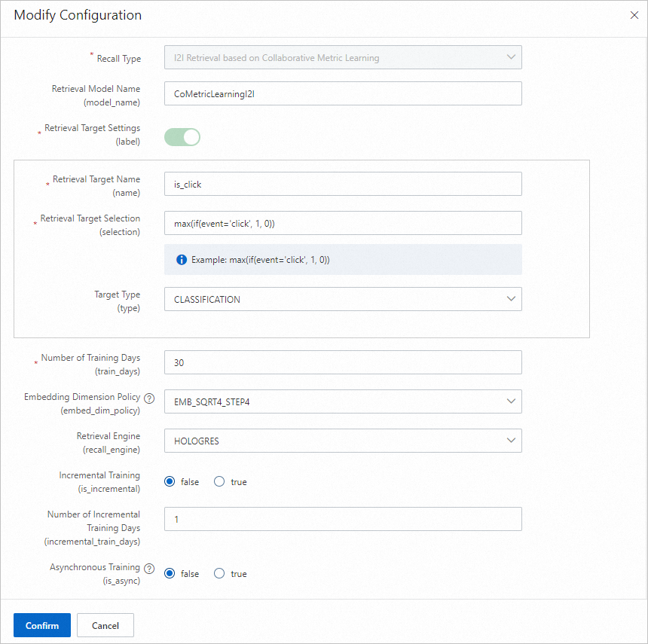Click the Number of Incremental Training Days input
Image resolution: width=648 pixels, height=644 pixels.
pyautogui.click(x=343, y=519)
